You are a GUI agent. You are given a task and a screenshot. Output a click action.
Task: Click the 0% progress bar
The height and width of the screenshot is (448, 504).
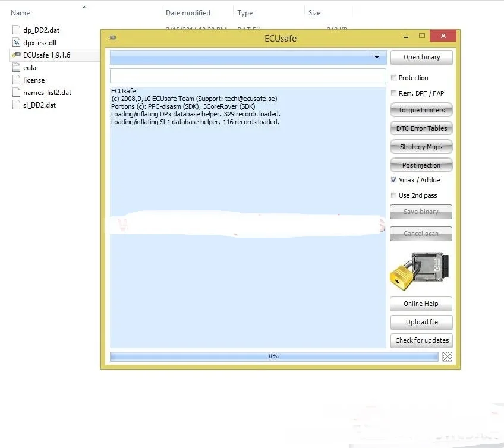[x=274, y=356]
